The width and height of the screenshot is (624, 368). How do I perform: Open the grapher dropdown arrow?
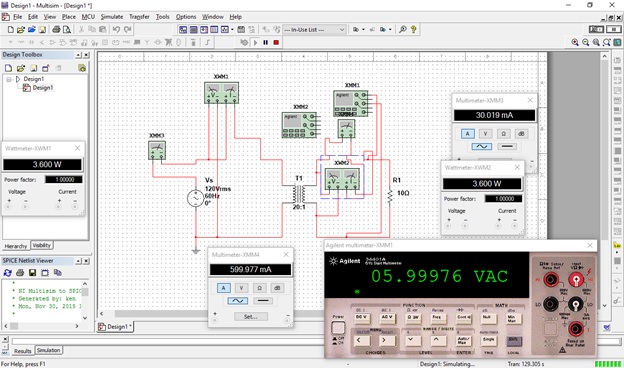[x=232, y=29]
